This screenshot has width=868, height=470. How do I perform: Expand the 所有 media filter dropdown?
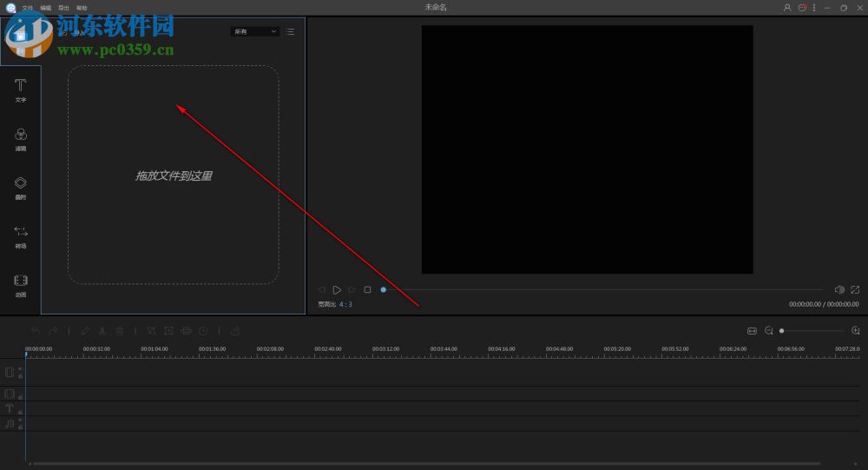click(x=254, y=31)
